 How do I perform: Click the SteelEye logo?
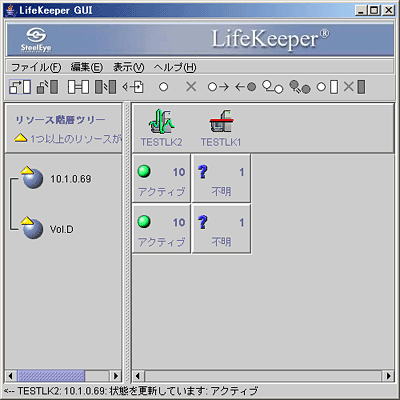point(36,40)
